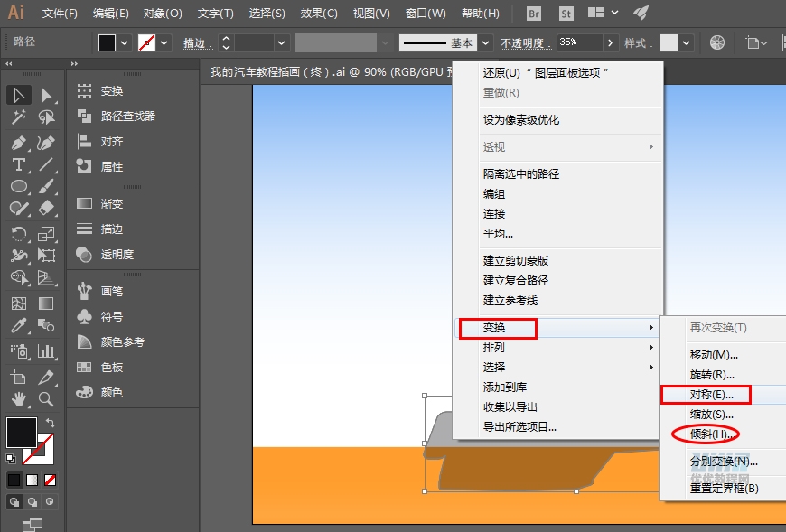This screenshot has height=532, width=786.
Task: Open the 渐变 gradient panel
Action: 99,203
